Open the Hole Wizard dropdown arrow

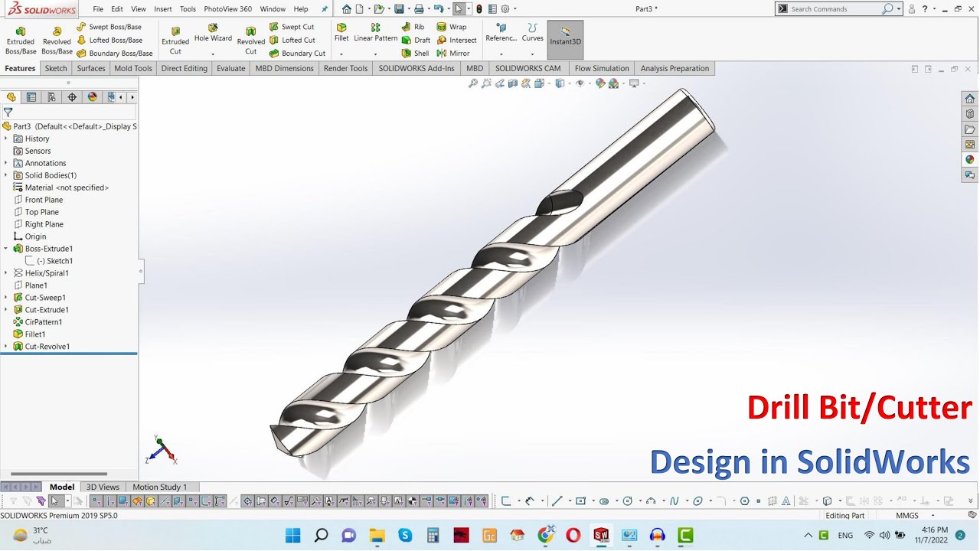coord(213,54)
